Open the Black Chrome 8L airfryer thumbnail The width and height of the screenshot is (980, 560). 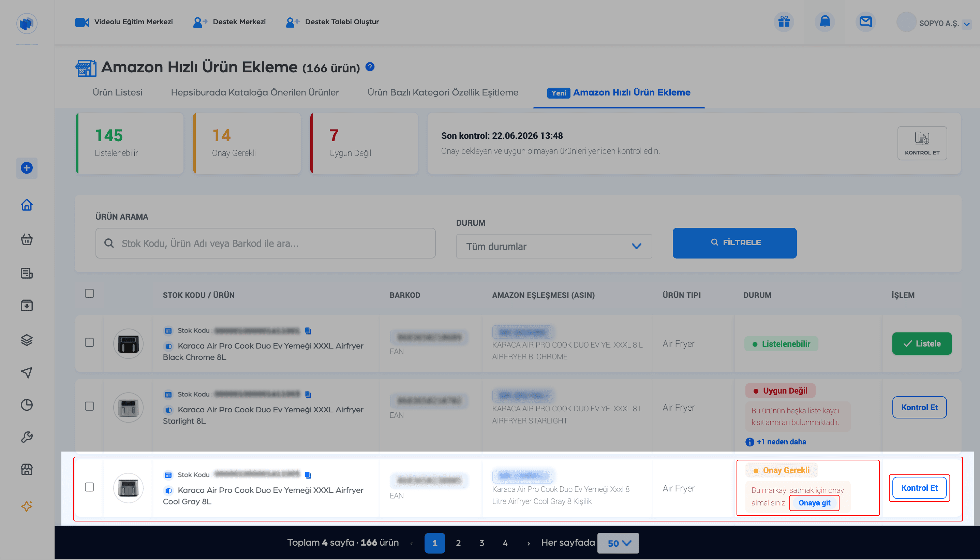[x=129, y=343]
